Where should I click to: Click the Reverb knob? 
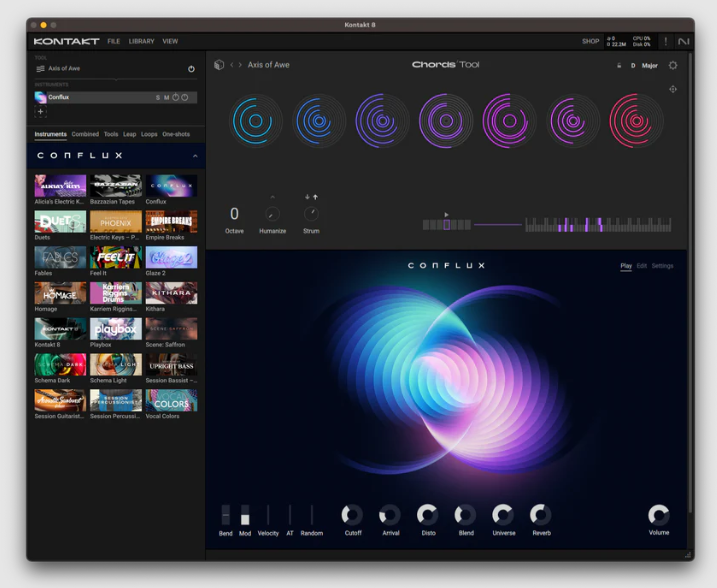click(541, 515)
